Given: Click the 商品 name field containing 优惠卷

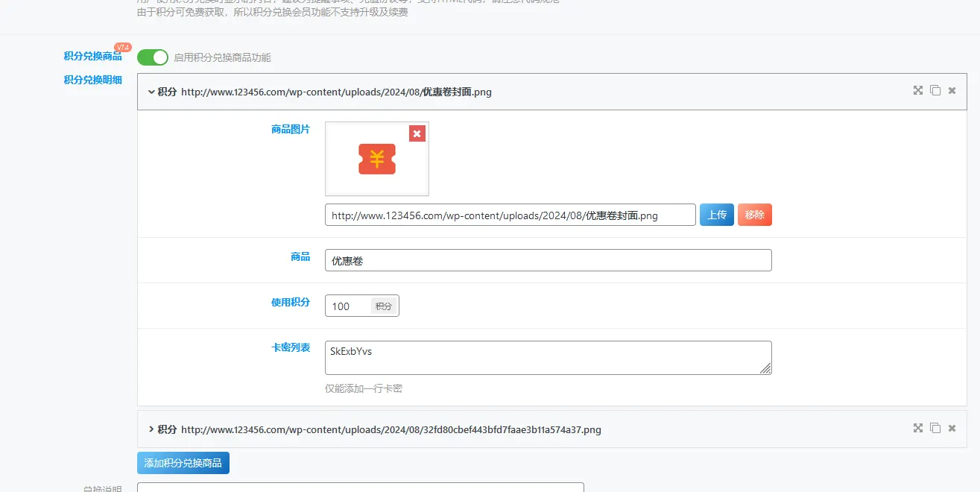Looking at the screenshot, I should point(549,260).
